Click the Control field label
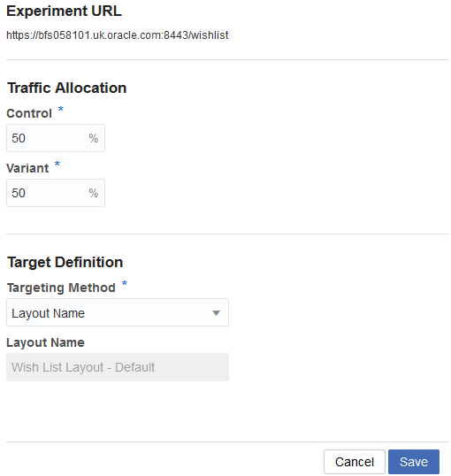The image size is (451, 476). pos(29,113)
